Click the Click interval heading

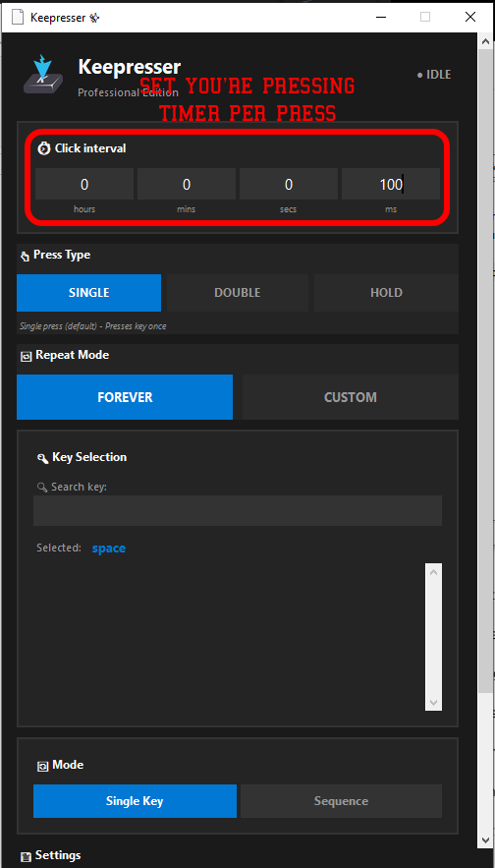point(90,148)
